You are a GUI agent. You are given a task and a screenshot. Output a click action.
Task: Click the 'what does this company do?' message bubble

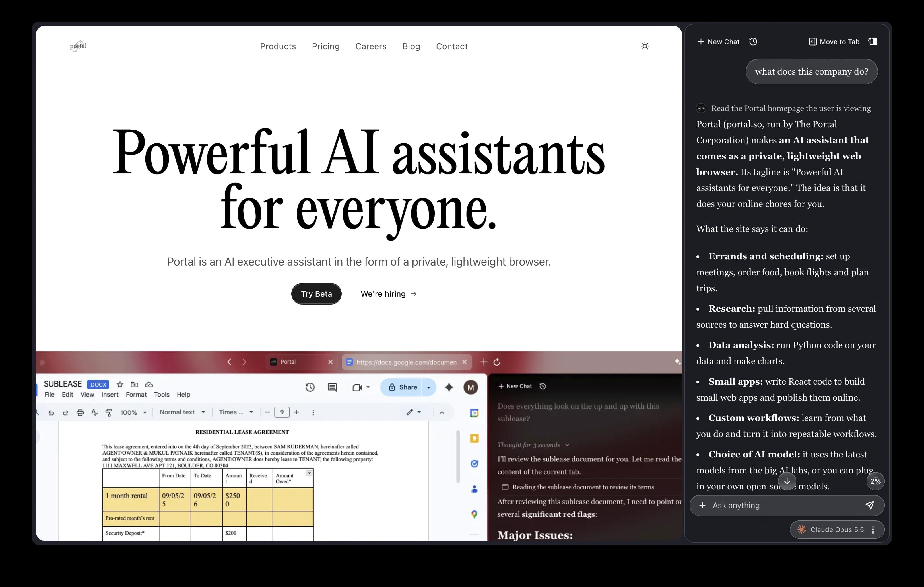(x=812, y=71)
